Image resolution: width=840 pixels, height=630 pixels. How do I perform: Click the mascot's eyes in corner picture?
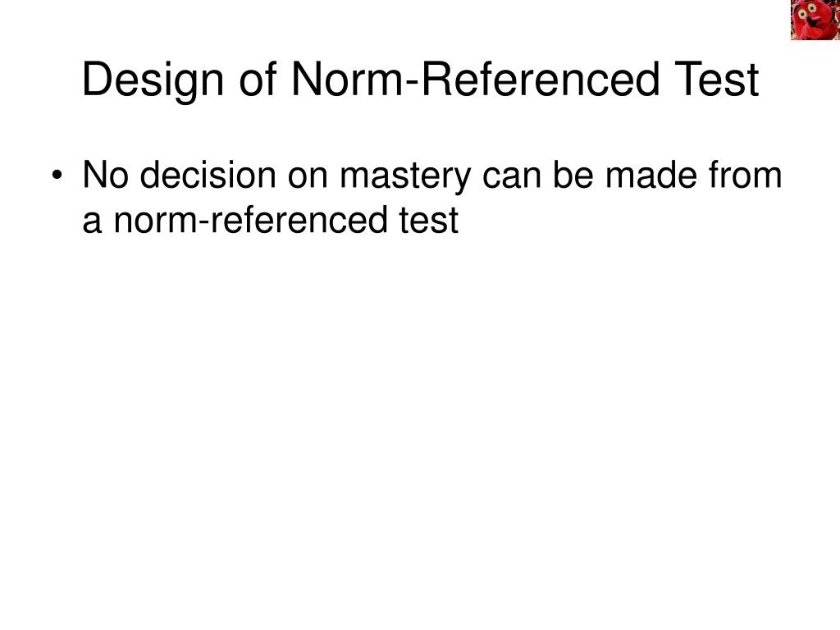[x=808, y=11]
